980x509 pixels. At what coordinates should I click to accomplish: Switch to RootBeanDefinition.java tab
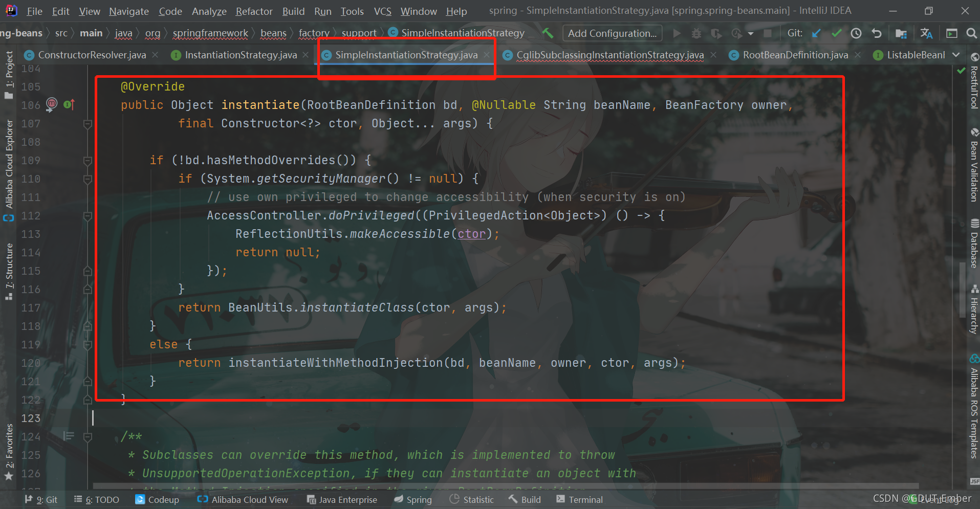pos(795,55)
